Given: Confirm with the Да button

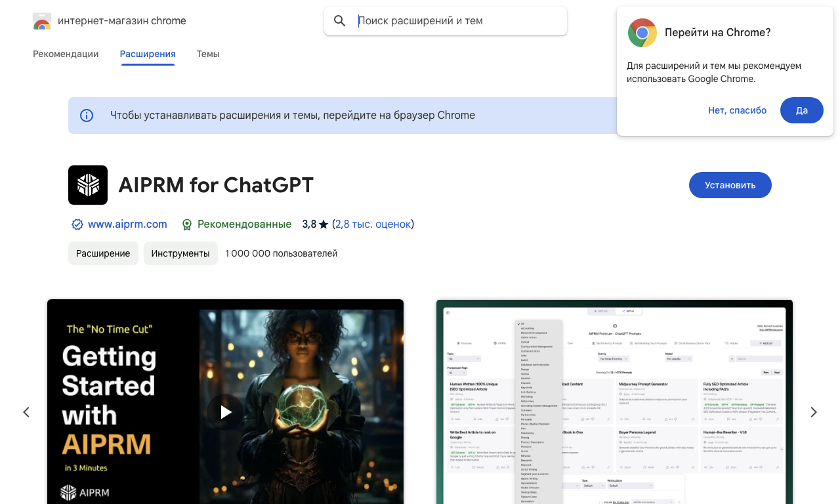Looking at the screenshot, I should (x=802, y=110).
